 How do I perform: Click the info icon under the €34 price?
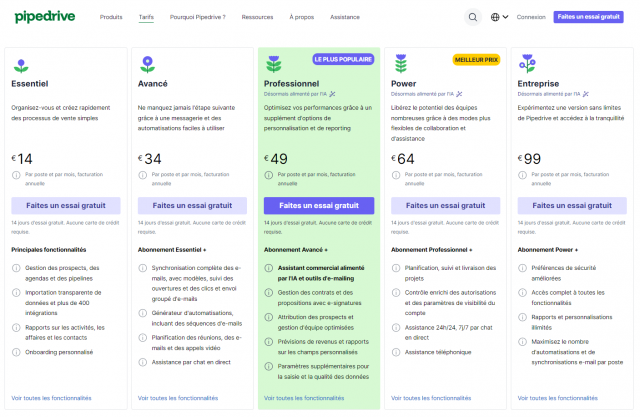pyautogui.click(x=142, y=175)
